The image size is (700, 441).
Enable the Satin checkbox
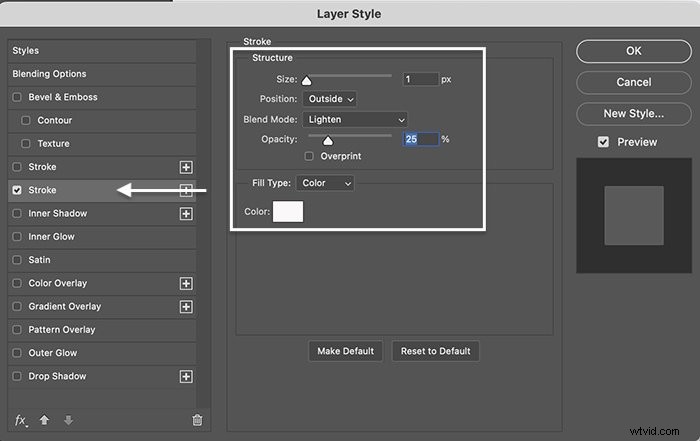pyautogui.click(x=17, y=260)
